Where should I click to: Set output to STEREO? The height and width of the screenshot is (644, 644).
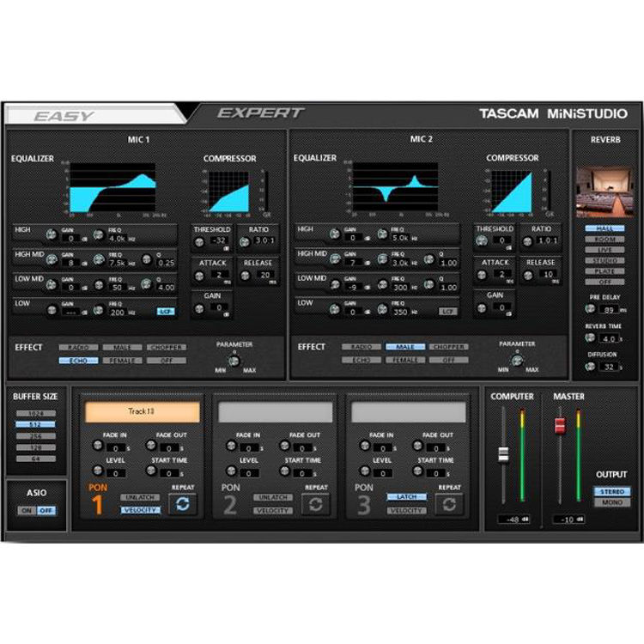click(612, 491)
